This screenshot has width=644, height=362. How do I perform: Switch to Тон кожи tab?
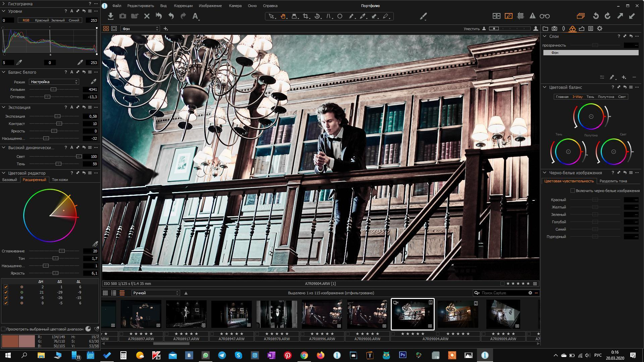point(60,180)
